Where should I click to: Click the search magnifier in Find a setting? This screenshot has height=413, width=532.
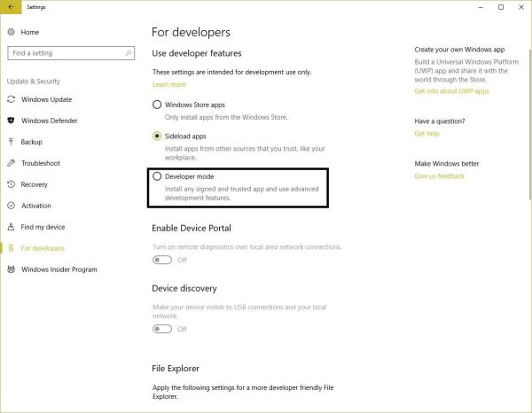pos(129,53)
